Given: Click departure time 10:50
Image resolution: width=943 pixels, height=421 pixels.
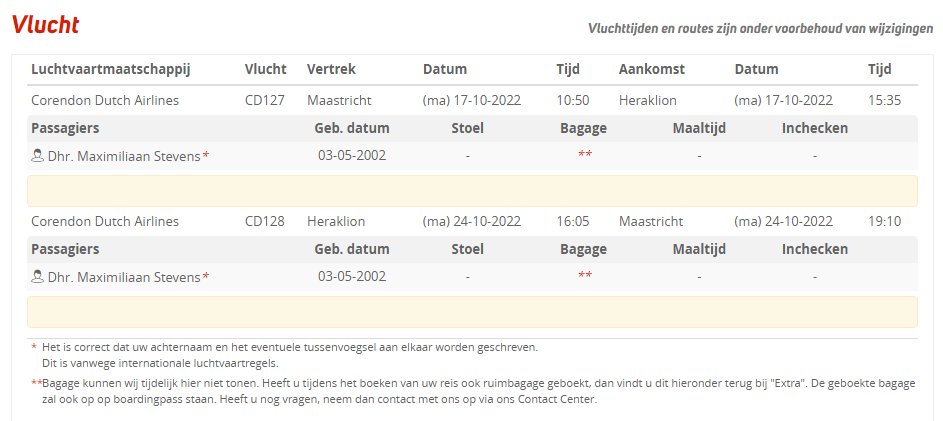Looking at the screenshot, I should tap(573, 100).
